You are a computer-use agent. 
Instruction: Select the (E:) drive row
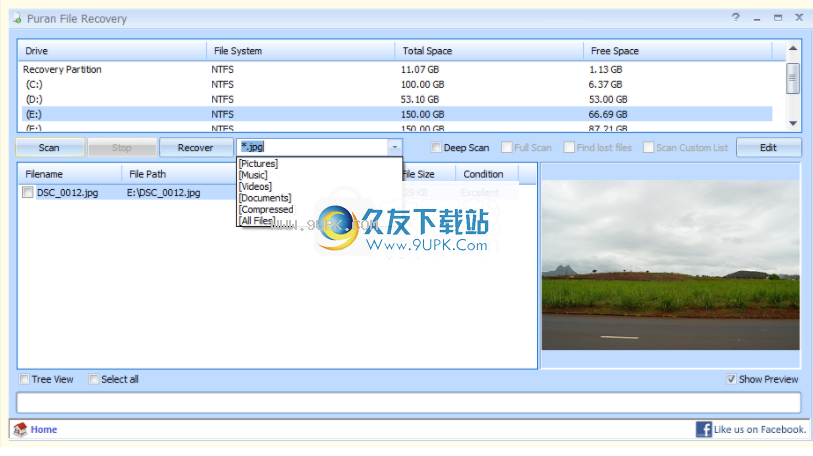397,114
